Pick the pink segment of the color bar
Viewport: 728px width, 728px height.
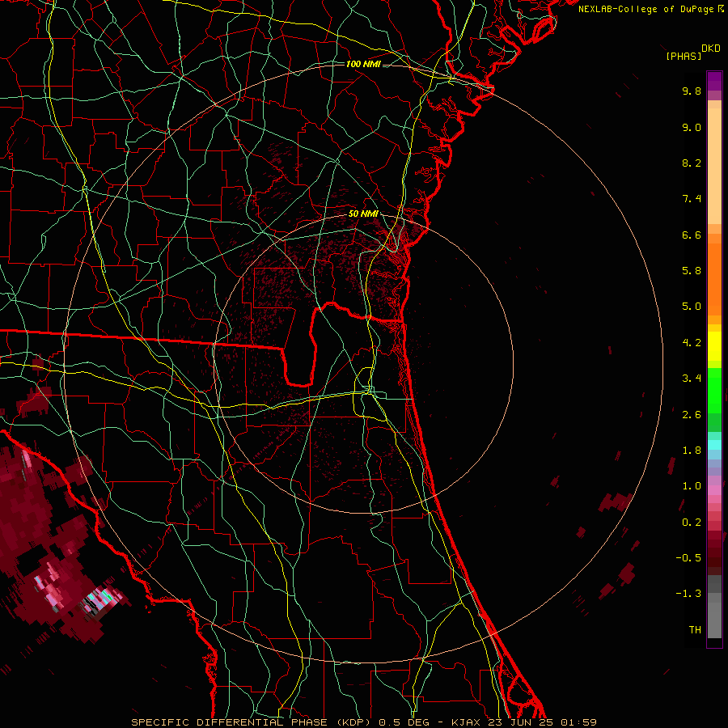pos(714,490)
